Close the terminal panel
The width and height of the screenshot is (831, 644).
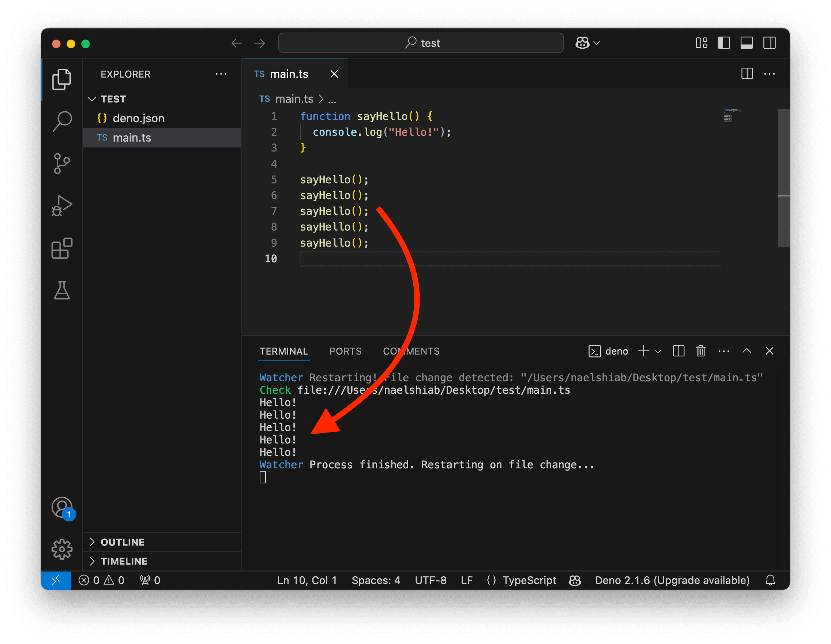769,351
